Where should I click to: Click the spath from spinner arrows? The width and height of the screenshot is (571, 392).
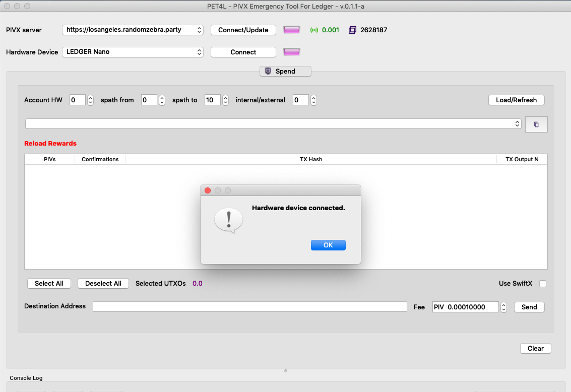coord(162,100)
